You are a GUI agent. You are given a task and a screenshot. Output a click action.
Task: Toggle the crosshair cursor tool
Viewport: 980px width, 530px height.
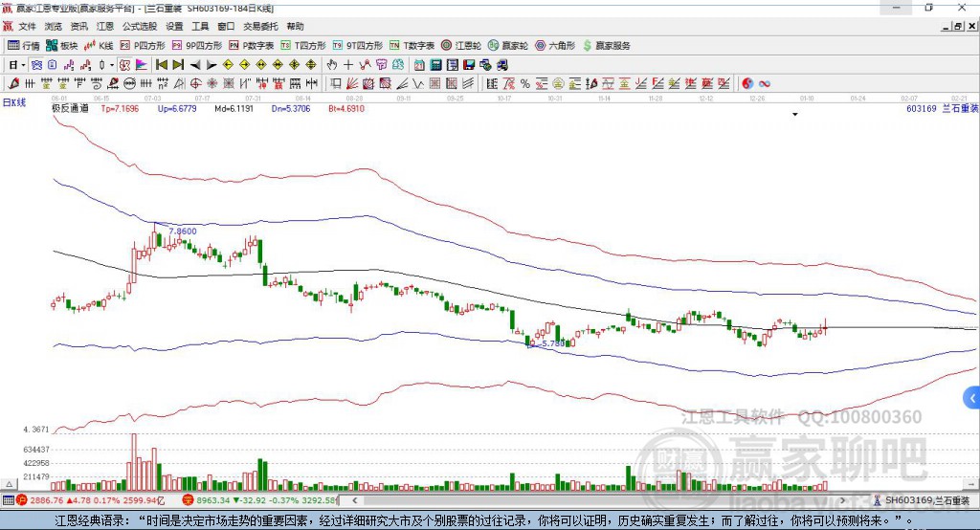coord(348,64)
